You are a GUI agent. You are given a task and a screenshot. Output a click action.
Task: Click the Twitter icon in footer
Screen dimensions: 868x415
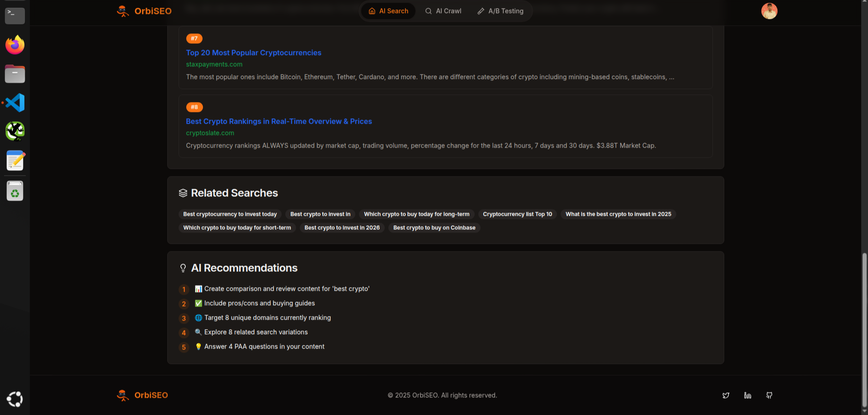click(x=726, y=396)
